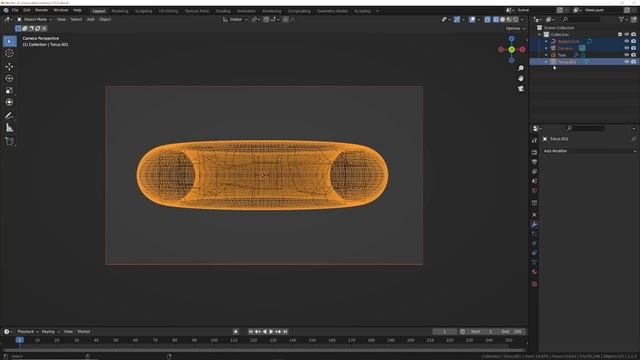Open the Render menu

click(42, 10)
